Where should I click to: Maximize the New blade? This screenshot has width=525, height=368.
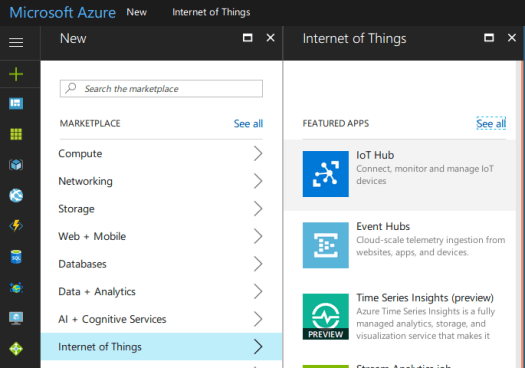click(x=247, y=38)
